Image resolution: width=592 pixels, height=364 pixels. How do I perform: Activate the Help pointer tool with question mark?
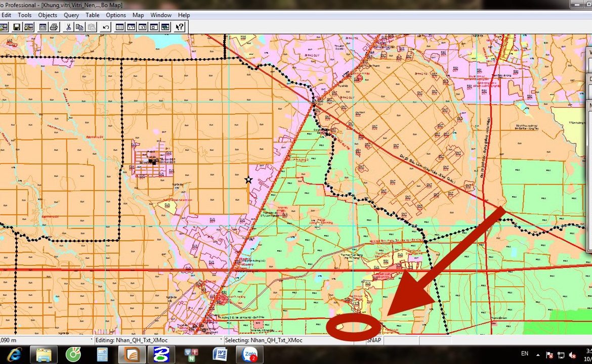point(180,27)
